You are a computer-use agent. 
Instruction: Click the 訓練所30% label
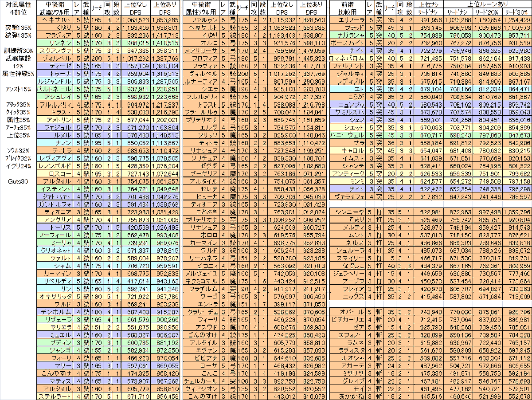click(18, 50)
